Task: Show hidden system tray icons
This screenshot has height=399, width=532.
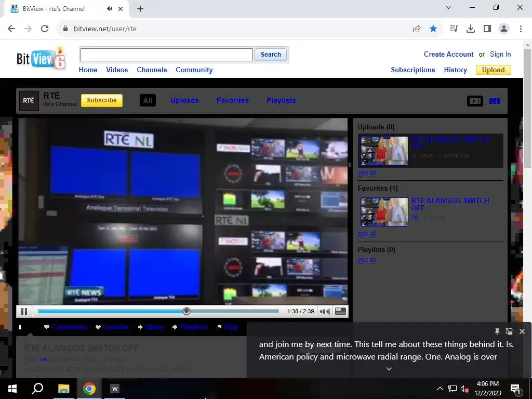Action: coord(440,389)
